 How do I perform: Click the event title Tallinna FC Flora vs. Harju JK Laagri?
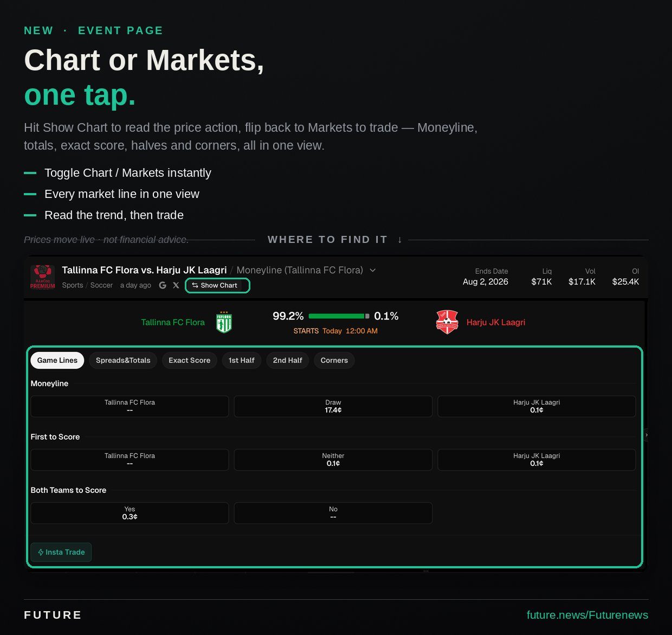click(144, 270)
